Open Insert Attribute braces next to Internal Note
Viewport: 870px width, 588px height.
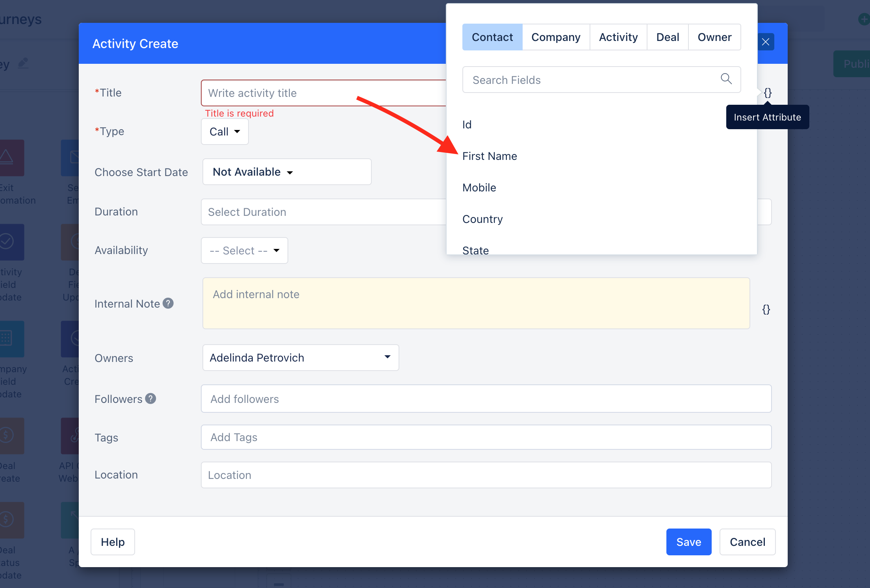click(766, 310)
